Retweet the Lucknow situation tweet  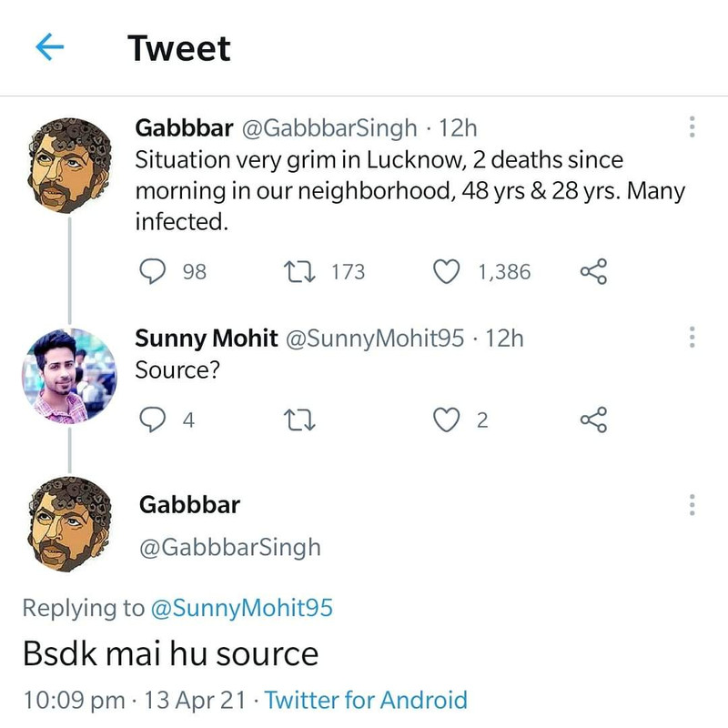point(297,271)
